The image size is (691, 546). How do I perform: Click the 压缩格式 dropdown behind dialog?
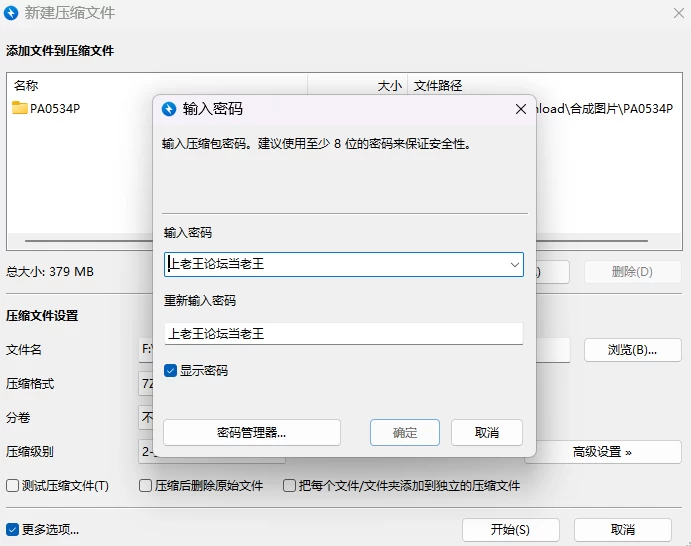tap(146, 384)
